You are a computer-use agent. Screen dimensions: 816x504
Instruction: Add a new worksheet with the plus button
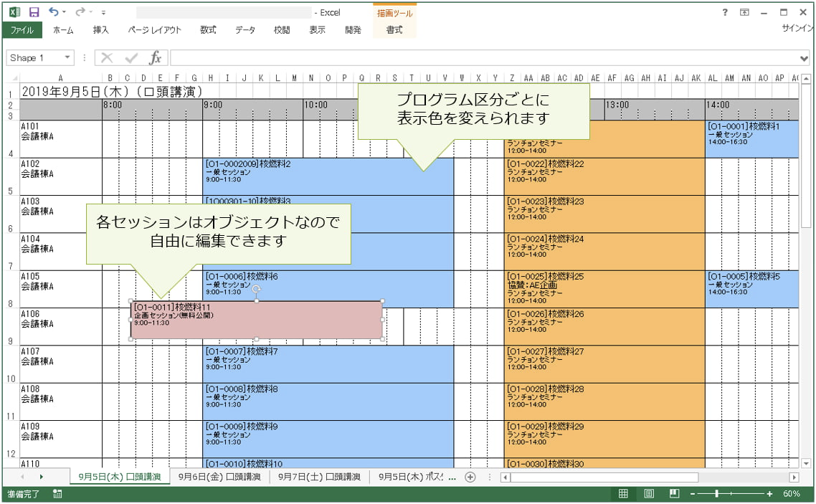pyautogui.click(x=470, y=475)
